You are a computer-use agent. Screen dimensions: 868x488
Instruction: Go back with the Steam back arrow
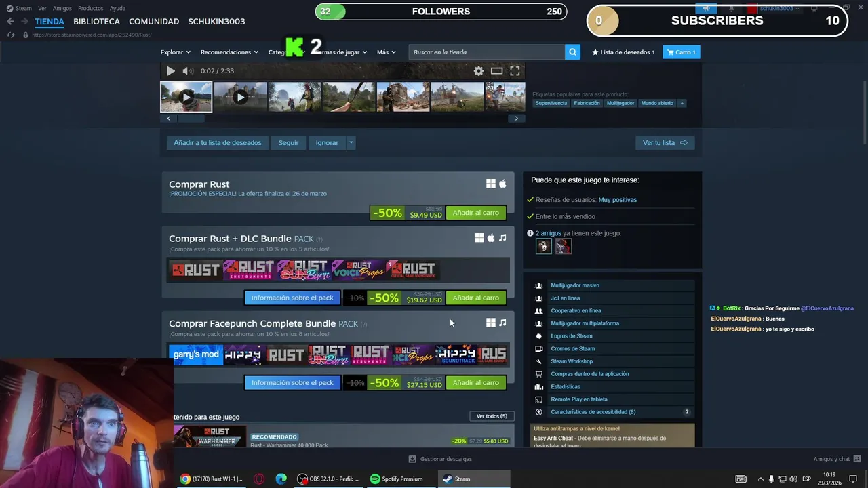coord(10,21)
